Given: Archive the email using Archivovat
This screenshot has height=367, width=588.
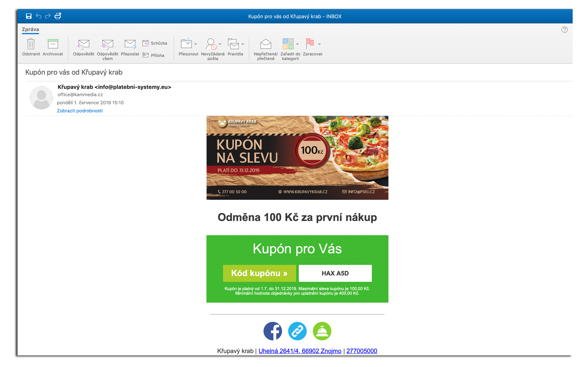Looking at the screenshot, I should pyautogui.click(x=53, y=47).
